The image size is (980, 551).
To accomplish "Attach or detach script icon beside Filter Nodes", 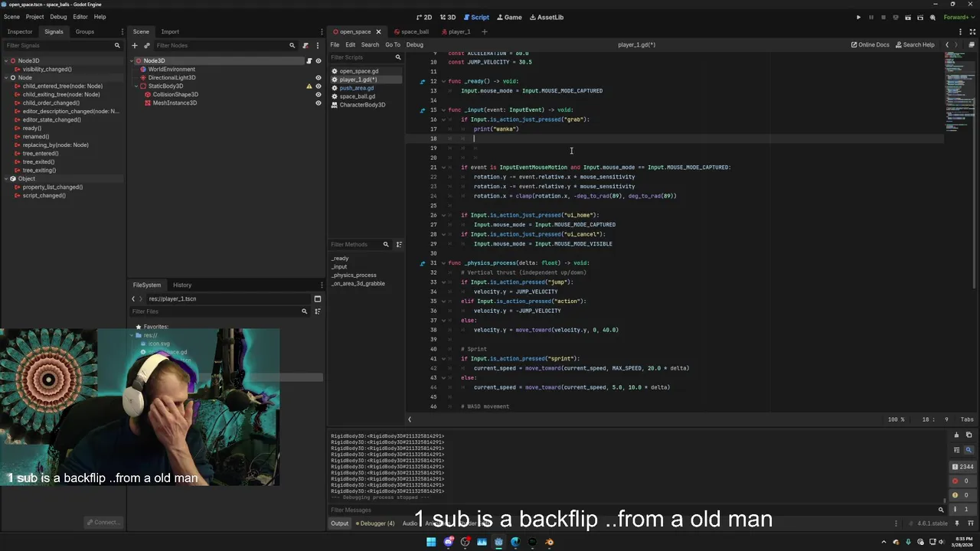I will click(305, 45).
